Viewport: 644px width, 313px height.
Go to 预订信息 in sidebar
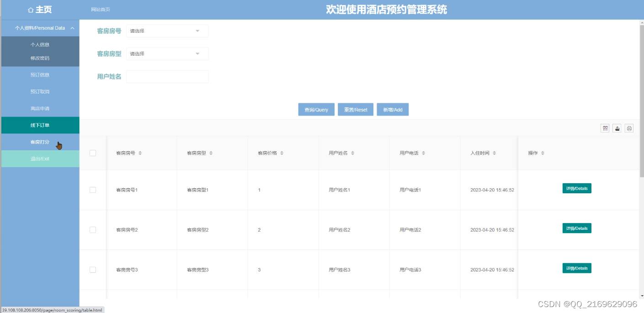click(40, 75)
